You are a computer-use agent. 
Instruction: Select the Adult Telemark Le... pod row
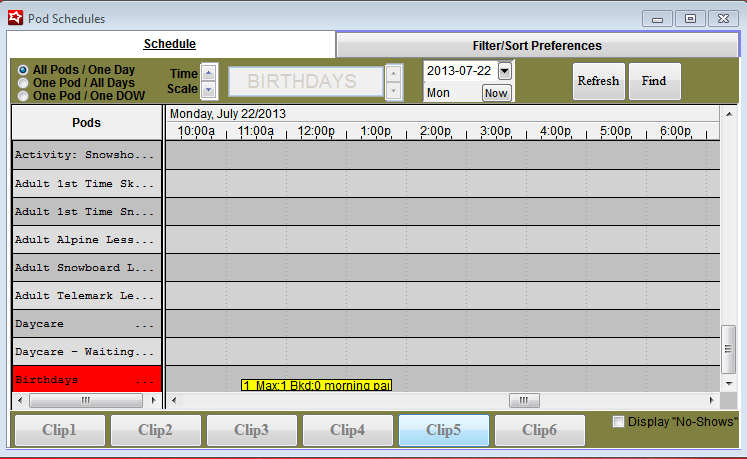click(87, 296)
